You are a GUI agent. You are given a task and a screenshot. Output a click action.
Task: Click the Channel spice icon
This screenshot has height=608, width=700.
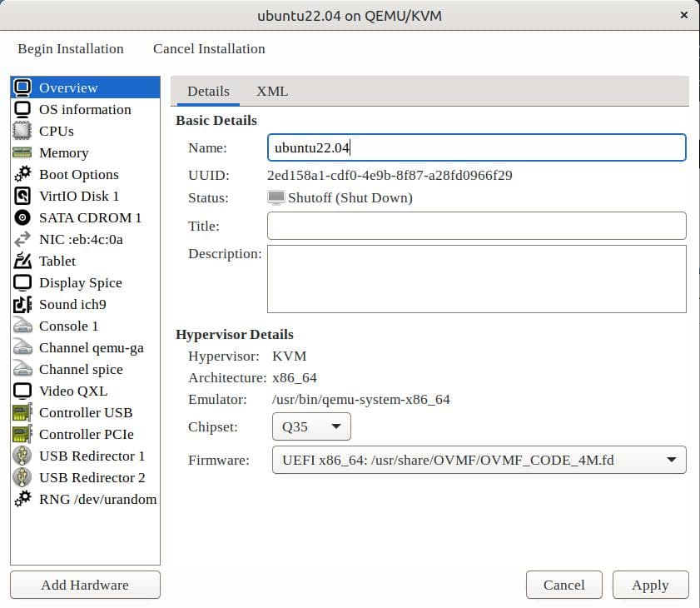(x=22, y=370)
